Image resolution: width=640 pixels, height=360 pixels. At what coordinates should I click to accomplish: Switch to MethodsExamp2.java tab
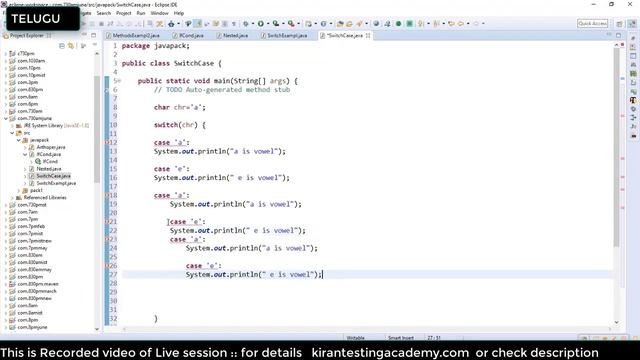(133, 36)
